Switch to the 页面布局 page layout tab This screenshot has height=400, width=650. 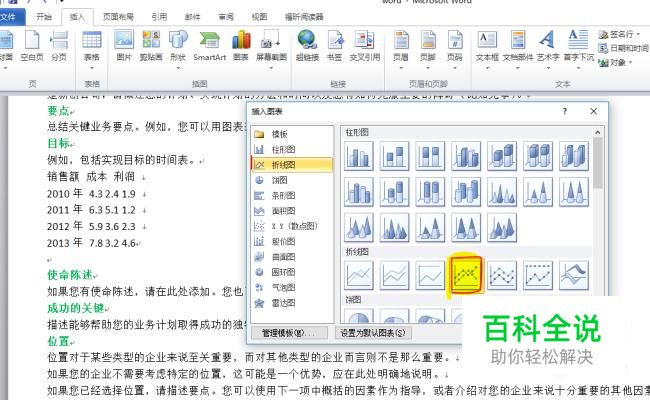[x=118, y=17]
